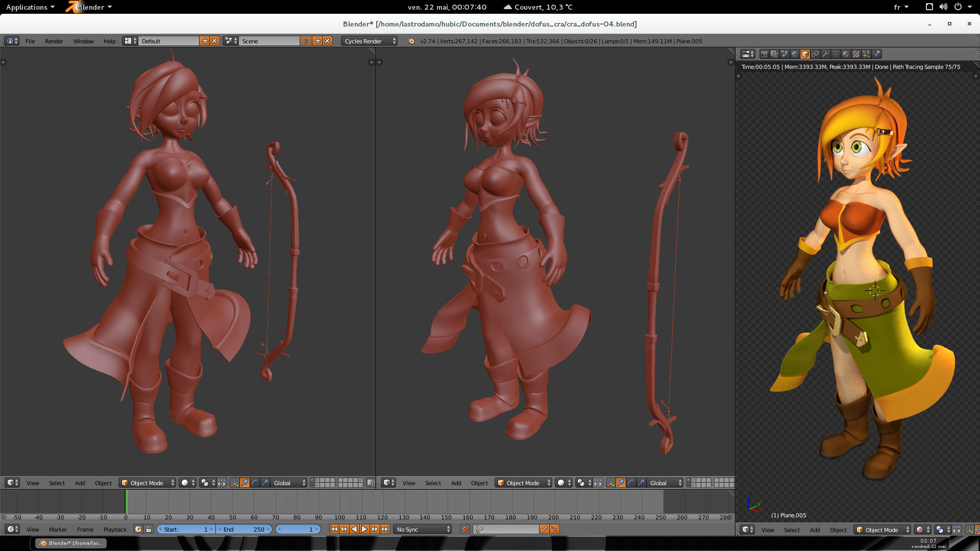
Task: Open the World properties tab (globe icon)
Action: pos(795,54)
